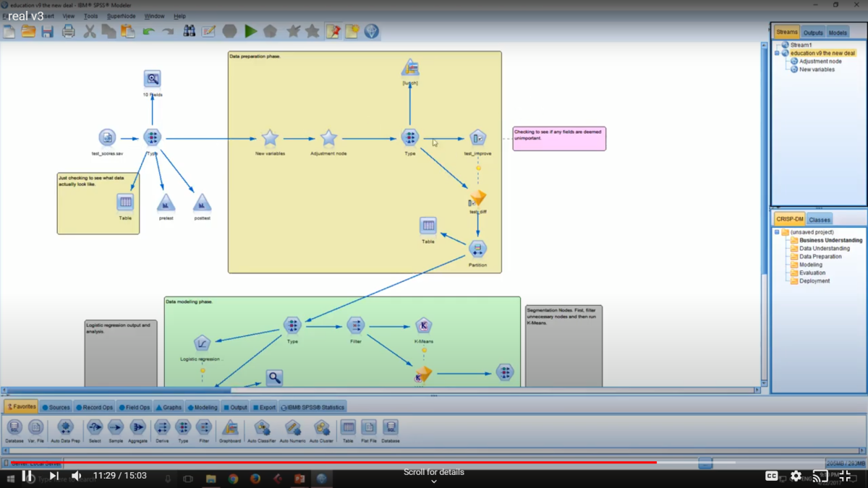The width and height of the screenshot is (868, 488).
Task: Click the Print toolbar icon
Action: click(x=69, y=31)
